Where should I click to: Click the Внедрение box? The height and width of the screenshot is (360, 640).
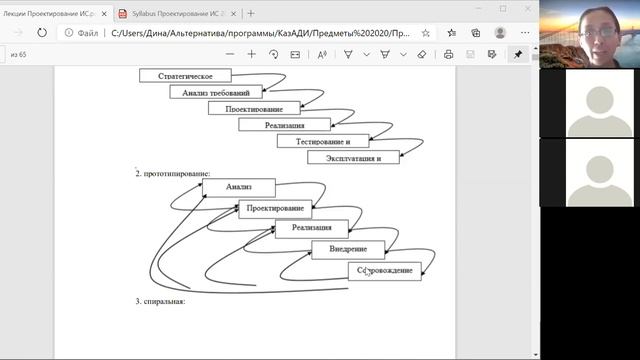(x=348, y=250)
